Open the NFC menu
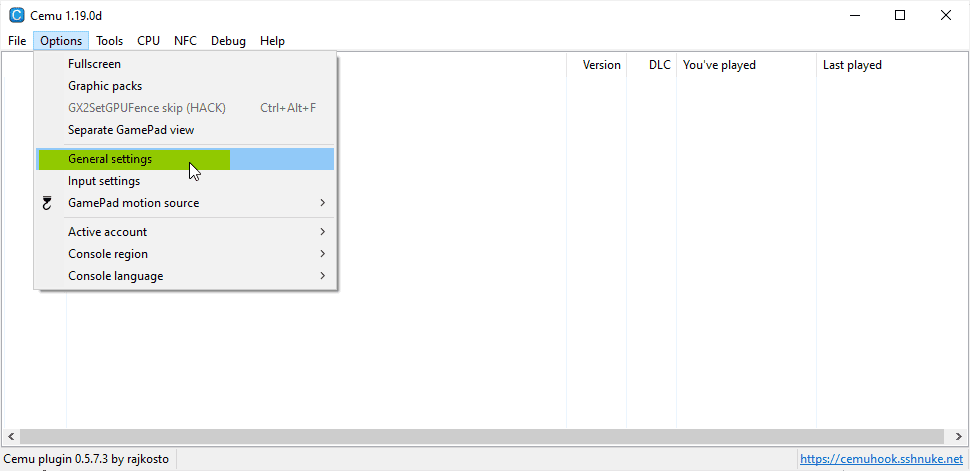The width and height of the screenshot is (970, 471). tap(185, 41)
